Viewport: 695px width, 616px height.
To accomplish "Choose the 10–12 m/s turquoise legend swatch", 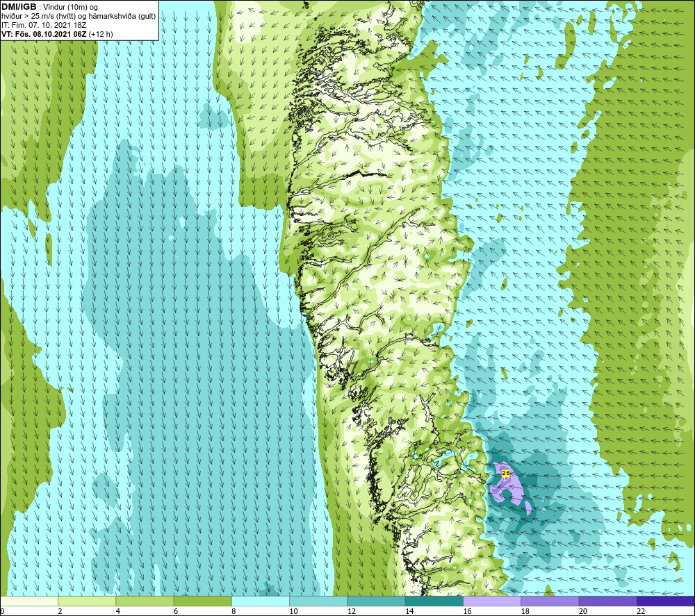I will click(x=318, y=601).
